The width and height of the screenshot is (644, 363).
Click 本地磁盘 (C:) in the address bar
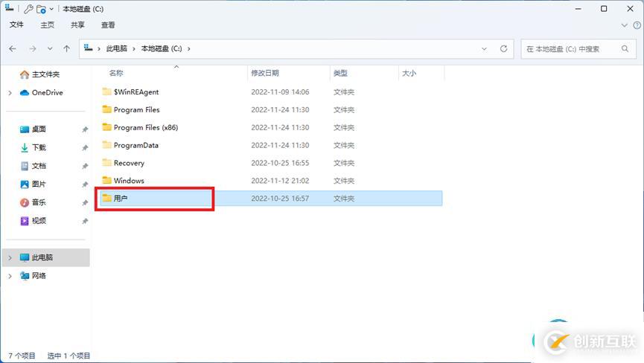pyautogui.click(x=162, y=48)
